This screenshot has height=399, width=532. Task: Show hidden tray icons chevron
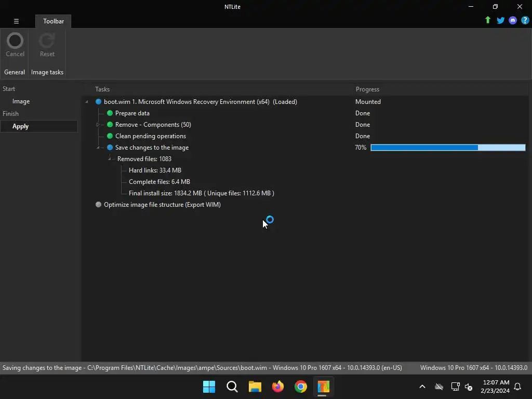point(422,387)
